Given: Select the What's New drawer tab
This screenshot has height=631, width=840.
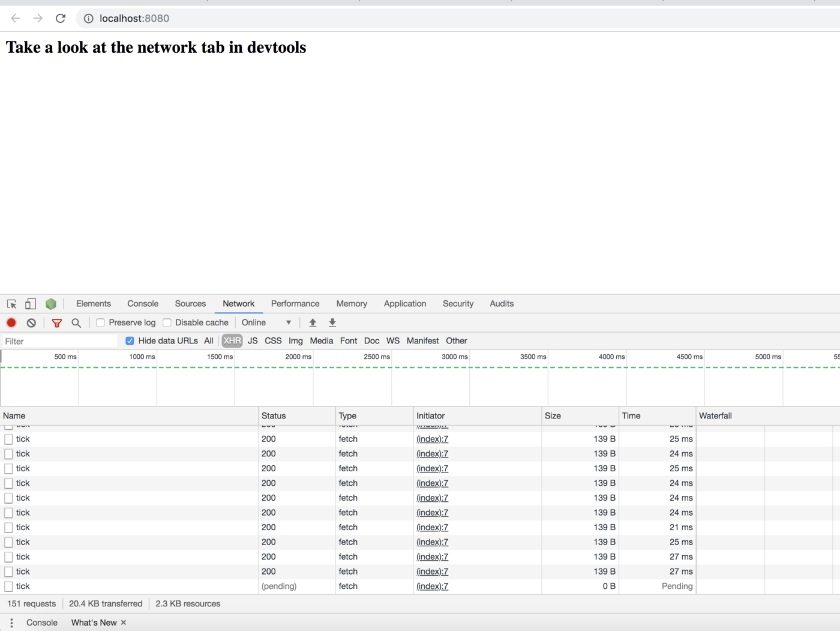Looking at the screenshot, I should tap(94, 623).
